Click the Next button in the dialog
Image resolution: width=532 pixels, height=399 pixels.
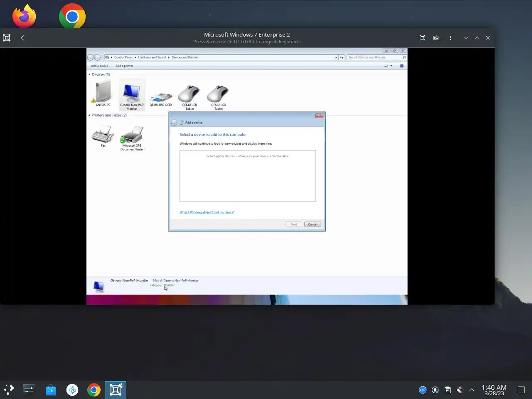[x=294, y=224]
